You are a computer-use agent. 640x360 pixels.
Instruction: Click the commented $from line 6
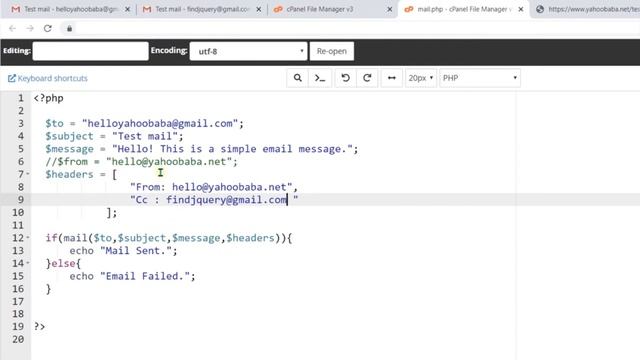click(141, 161)
